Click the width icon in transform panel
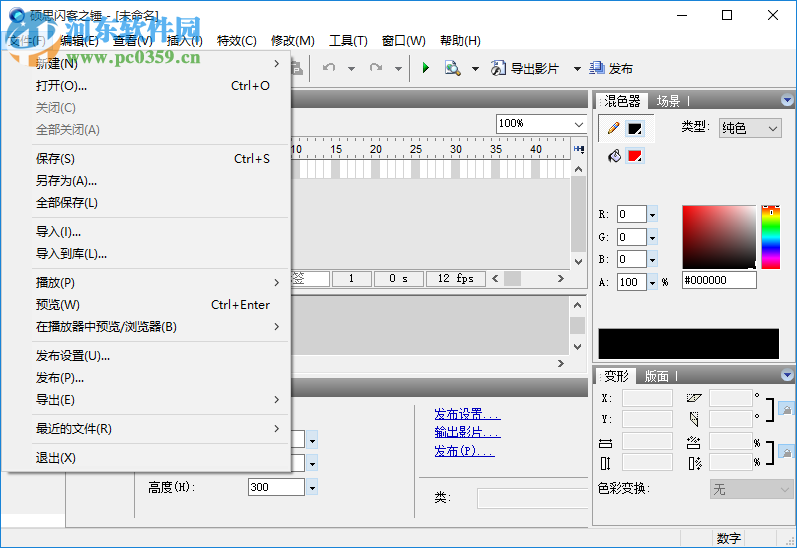The height and width of the screenshot is (548, 797). 605,443
